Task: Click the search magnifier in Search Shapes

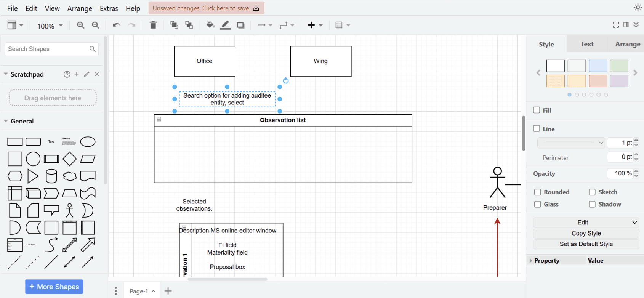Action: pyautogui.click(x=92, y=49)
